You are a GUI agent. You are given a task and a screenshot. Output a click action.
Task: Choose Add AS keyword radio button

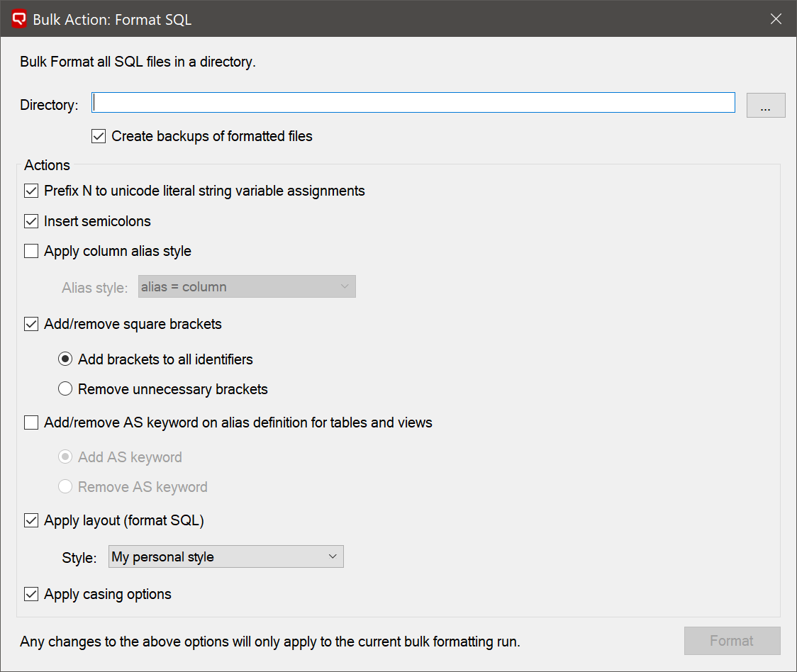pyautogui.click(x=65, y=457)
